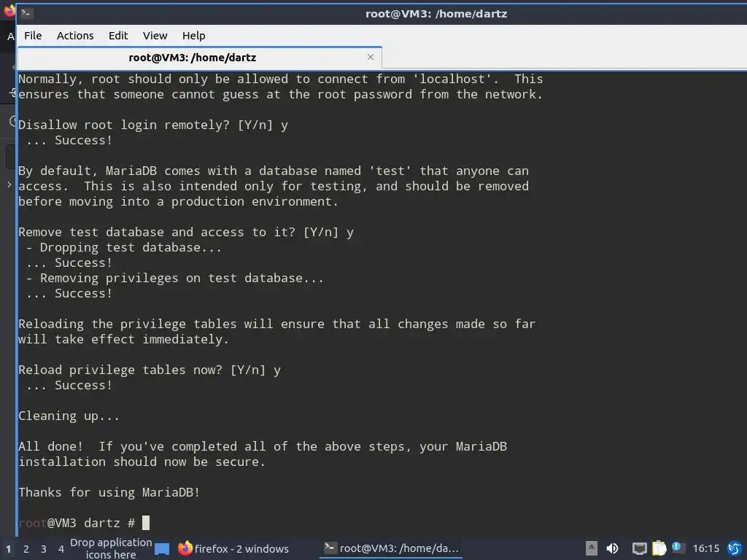Click 'Reload privilege tables now? [Y/n] y' line

tap(150, 370)
